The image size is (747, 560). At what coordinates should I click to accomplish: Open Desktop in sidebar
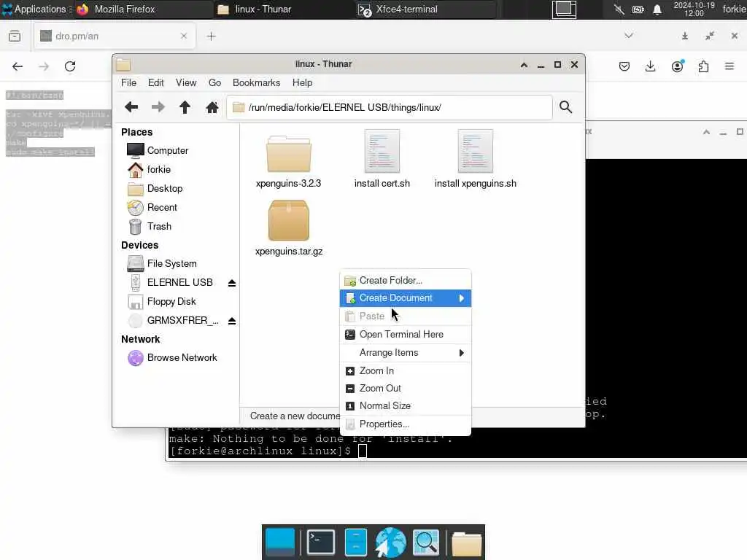point(165,189)
